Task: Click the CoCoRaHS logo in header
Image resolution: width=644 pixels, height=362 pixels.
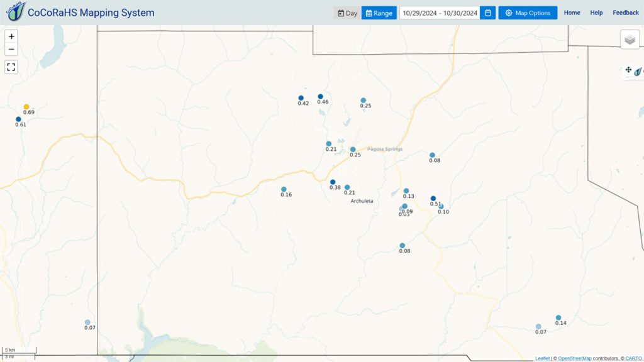Action: [16, 11]
